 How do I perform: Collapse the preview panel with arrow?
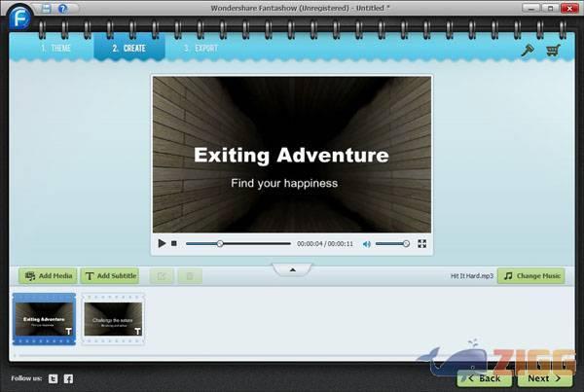click(x=292, y=269)
